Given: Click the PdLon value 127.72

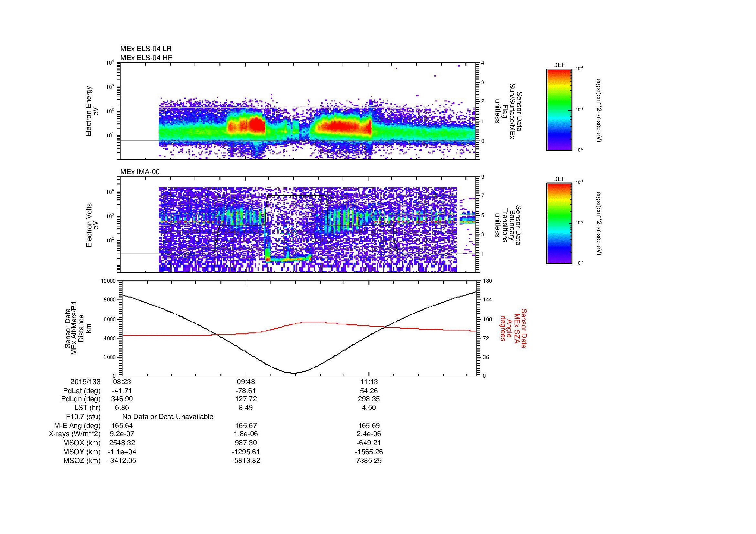Looking at the screenshot, I should coord(246,399).
